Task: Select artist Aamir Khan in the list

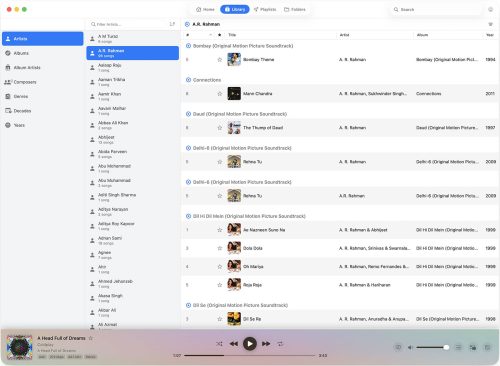Action: coord(133,96)
